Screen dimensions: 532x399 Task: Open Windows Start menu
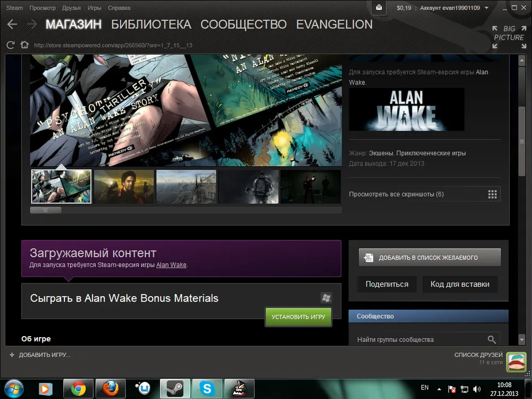pyautogui.click(x=13, y=389)
